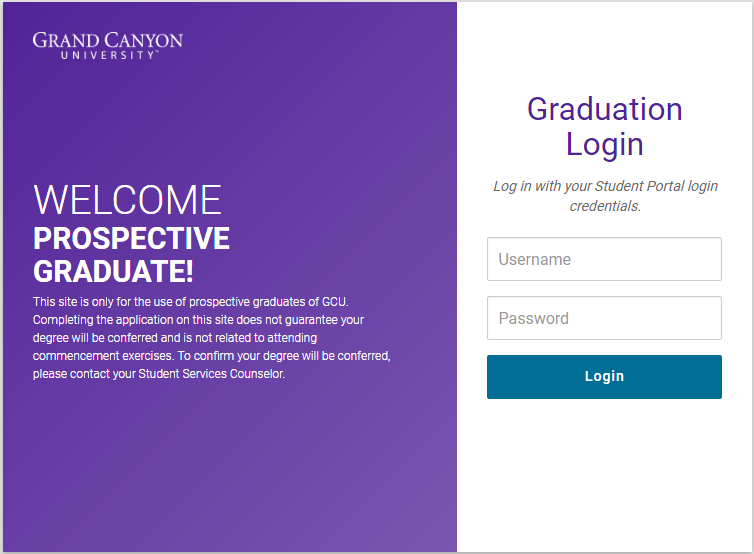Click the commencement exercises text line
This screenshot has width=754, height=554.
[x=212, y=356]
